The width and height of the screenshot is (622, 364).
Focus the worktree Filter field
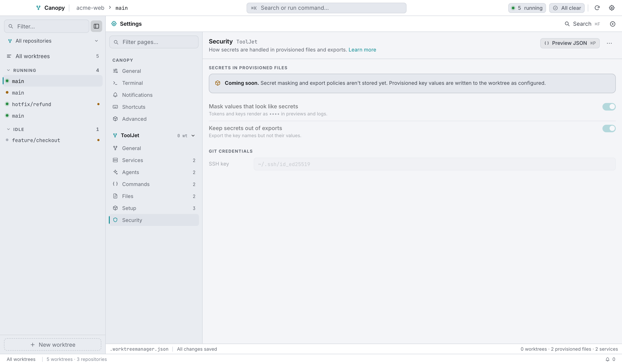[46, 26]
